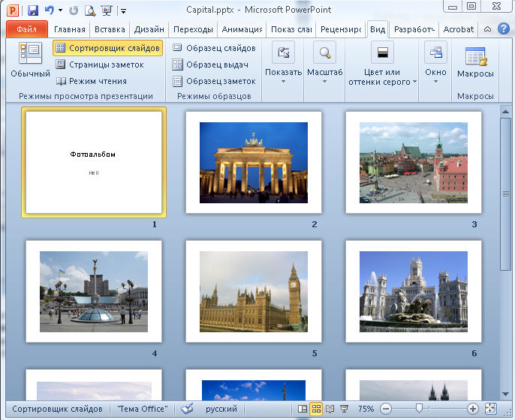
Task: Click the Макросы button
Action: [x=475, y=62]
